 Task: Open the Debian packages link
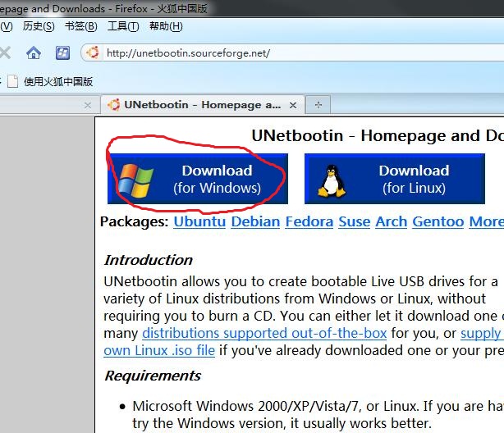coord(255,221)
